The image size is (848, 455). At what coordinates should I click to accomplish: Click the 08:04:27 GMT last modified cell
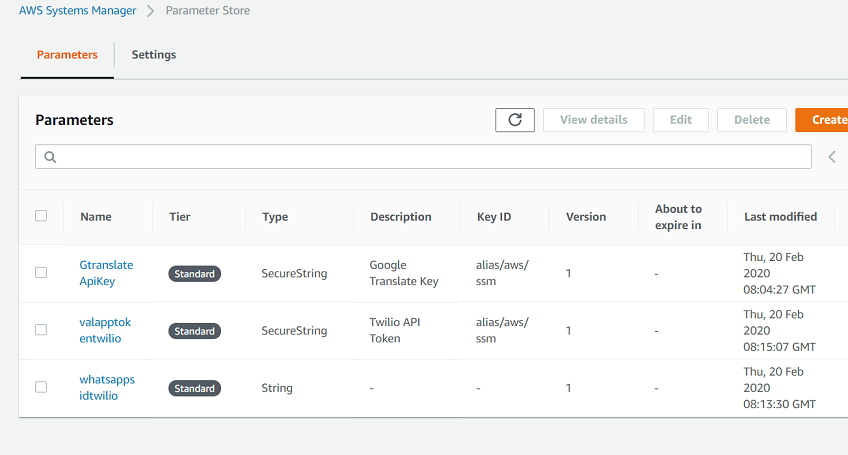pyautogui.click(x=779, y=273)
